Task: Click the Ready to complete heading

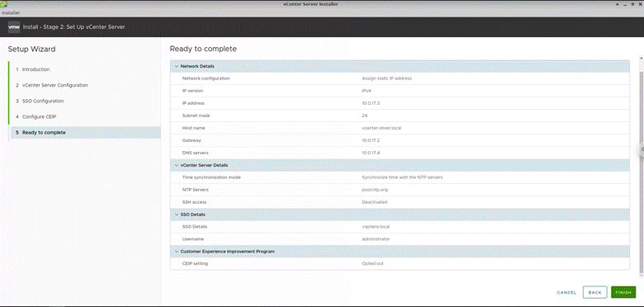Action: tap(203, 49)
